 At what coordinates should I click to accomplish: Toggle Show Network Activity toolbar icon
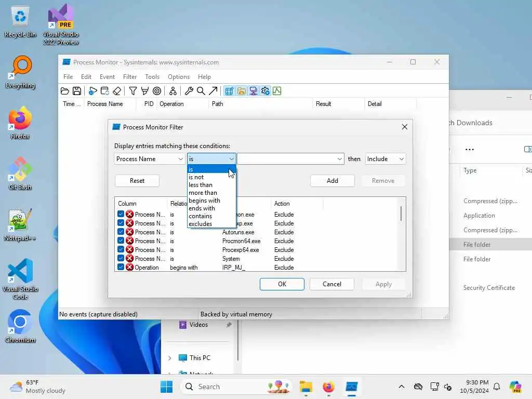point(253,91)
